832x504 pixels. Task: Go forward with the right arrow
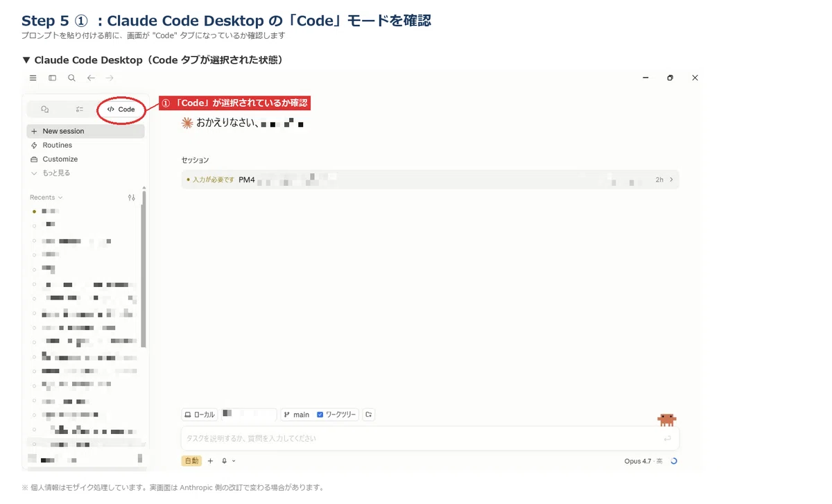[110, 78]
